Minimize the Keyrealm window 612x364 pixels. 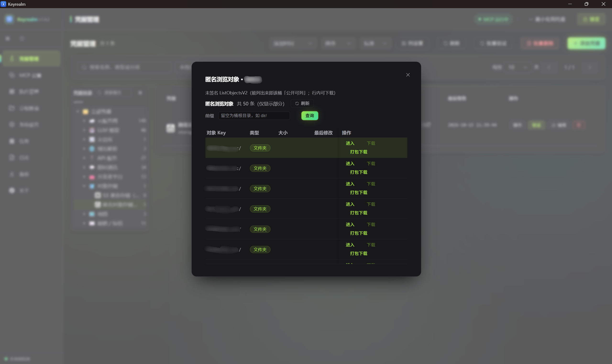(x=570, y=4)
